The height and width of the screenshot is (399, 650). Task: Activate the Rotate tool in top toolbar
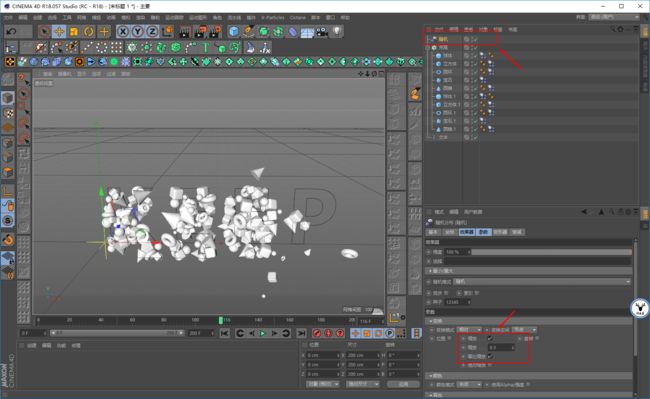(x=89, y=31)
